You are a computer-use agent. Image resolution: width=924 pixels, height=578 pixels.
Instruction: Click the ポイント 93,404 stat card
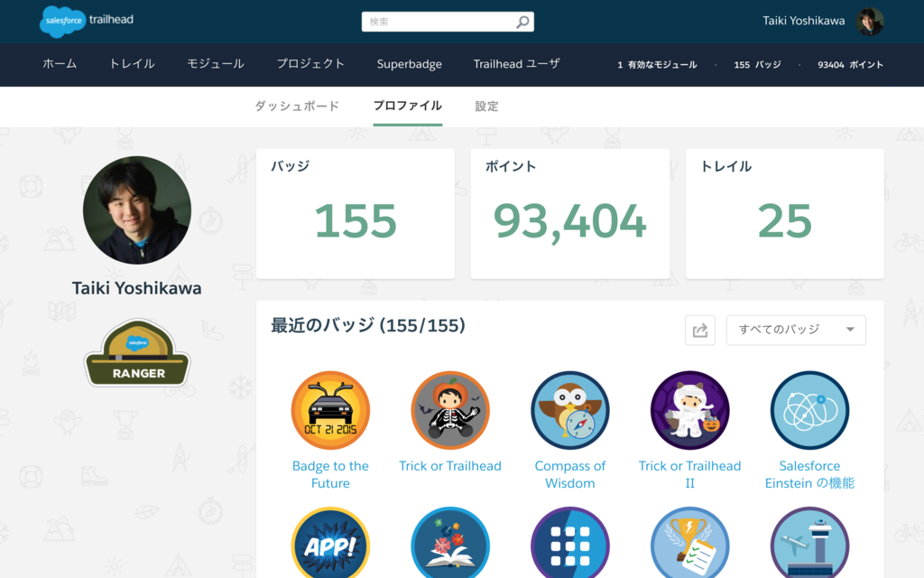pyautogui.click(x=570, y=213)
